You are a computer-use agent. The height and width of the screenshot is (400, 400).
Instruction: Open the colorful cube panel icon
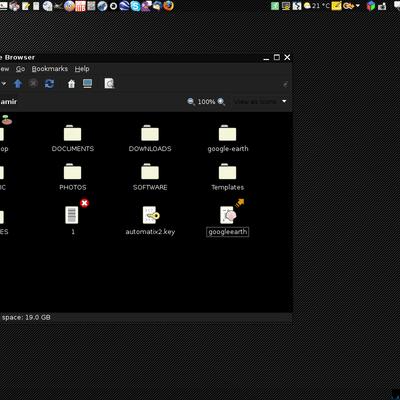(371, 6)
